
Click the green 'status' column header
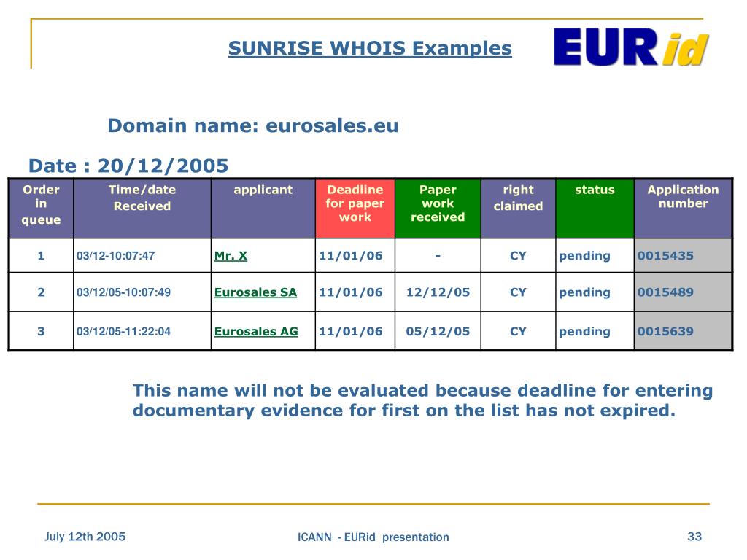pos(595,209)
